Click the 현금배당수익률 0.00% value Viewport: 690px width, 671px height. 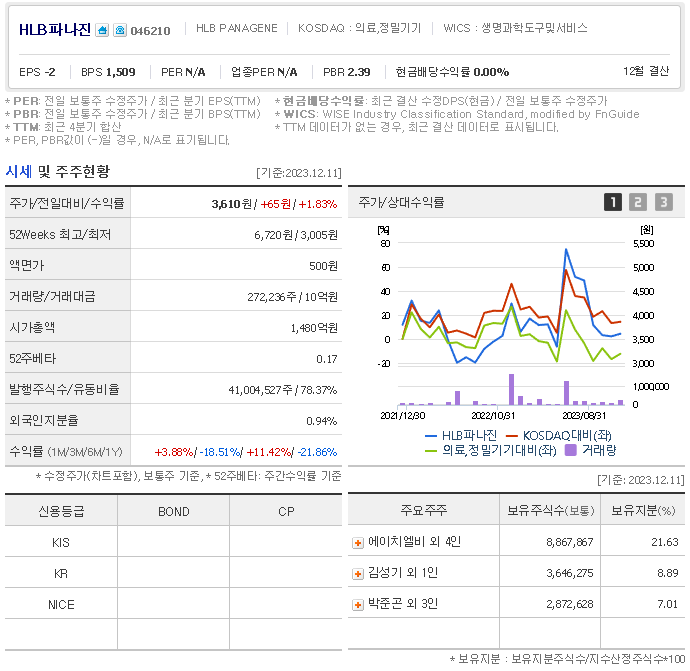point(452,72)
